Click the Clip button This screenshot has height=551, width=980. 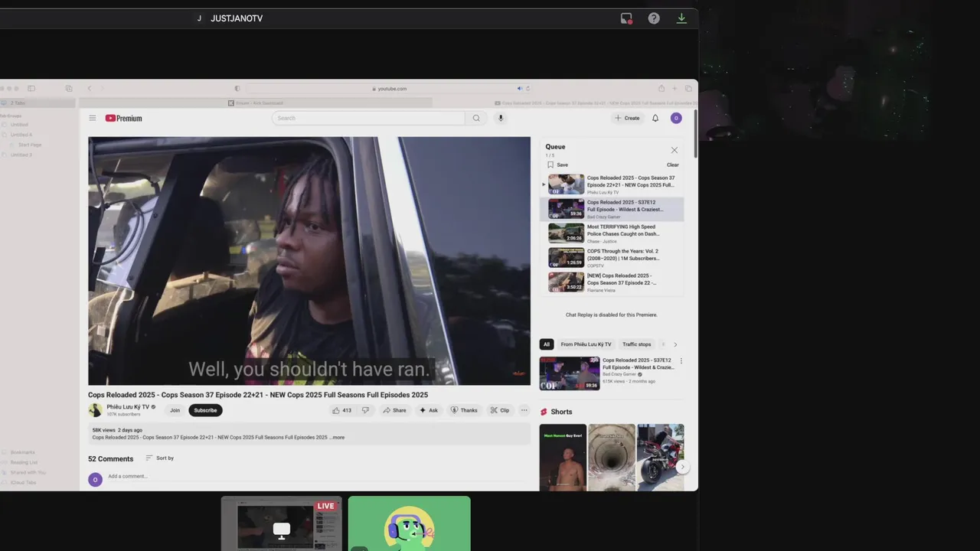(x=500, y=410)
